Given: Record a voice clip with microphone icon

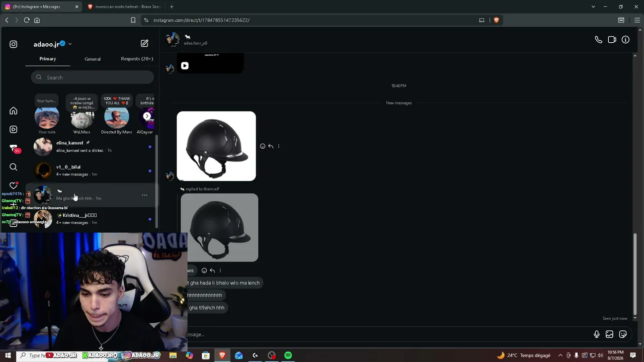Looking at the screenshot, I should (x=596, y=334).
